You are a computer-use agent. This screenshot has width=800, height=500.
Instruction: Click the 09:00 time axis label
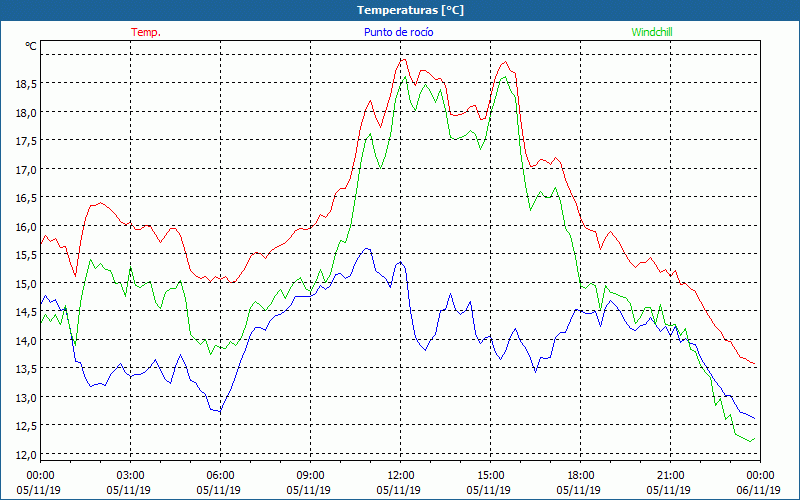point(310,475)
